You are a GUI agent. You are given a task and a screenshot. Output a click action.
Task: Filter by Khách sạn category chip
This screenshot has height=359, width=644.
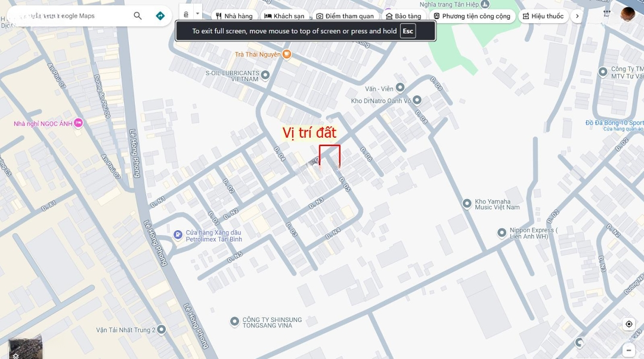point(284,16)
